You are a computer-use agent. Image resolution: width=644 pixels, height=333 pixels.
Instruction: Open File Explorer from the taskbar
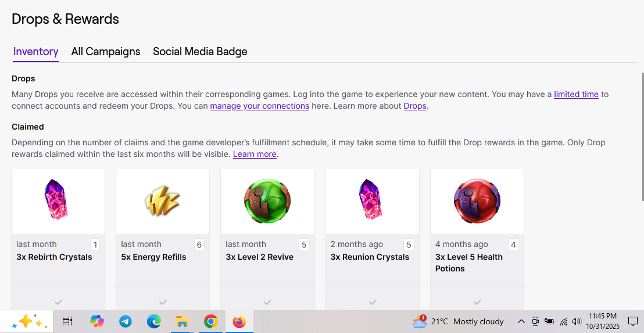[x=182, y=321]
